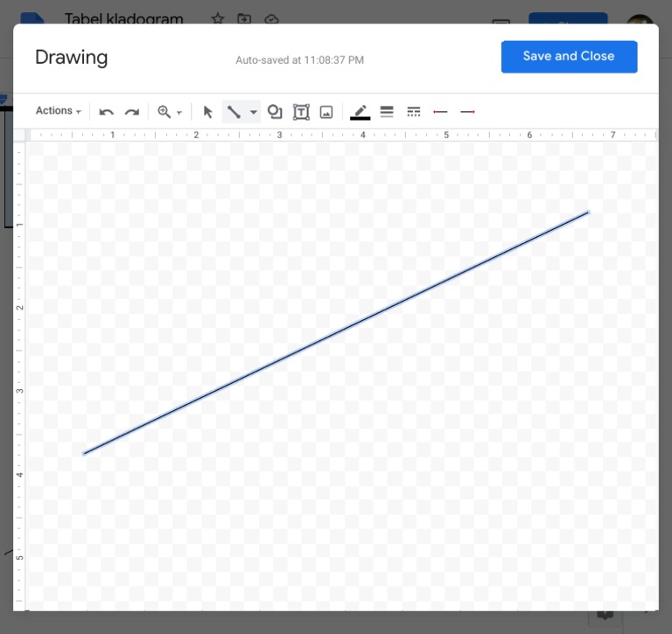Screen dimensions: 672x634
Task: Open the Actions menu
Action: 58,111
